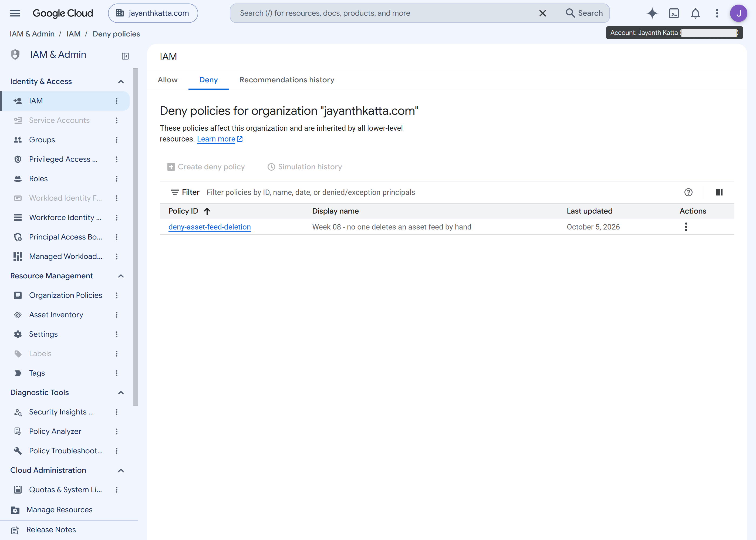Collapse Identity & Access section

[121, 82]
